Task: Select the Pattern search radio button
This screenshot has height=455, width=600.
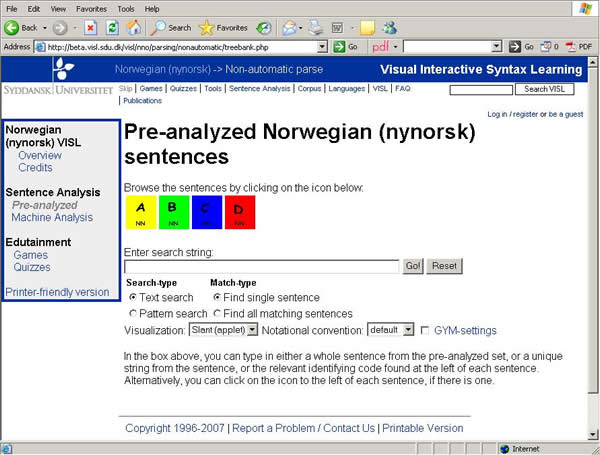Action: [x=132, y=314]
